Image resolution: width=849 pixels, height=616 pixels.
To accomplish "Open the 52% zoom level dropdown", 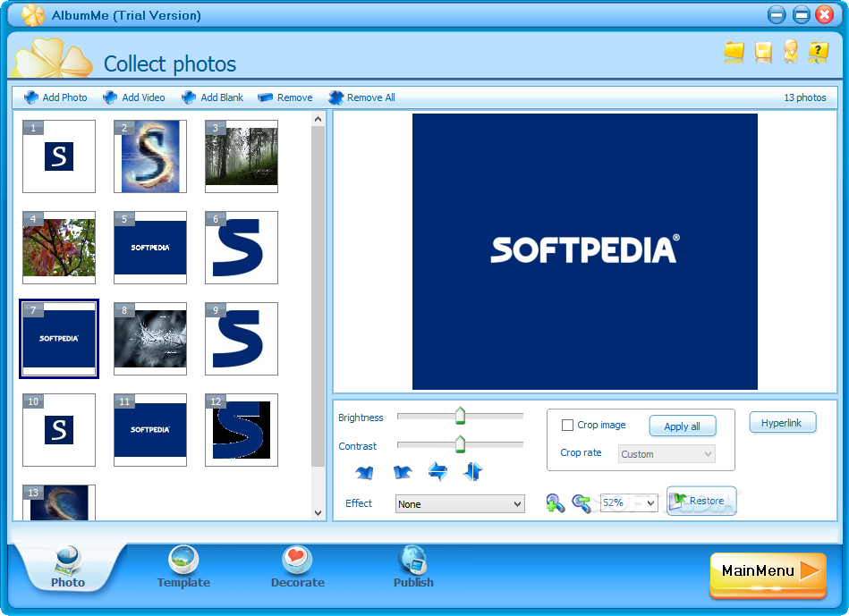I will [x=629, y=502].
